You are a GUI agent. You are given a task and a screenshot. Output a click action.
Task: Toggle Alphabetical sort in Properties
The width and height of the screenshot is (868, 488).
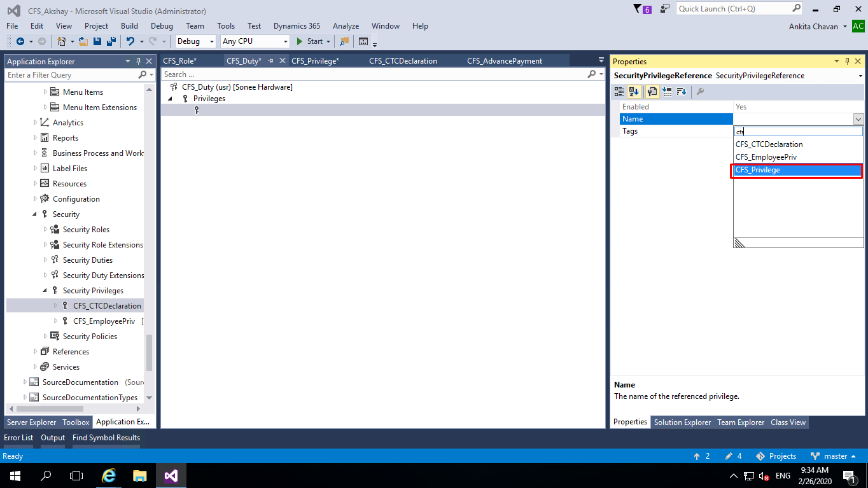(x=634, y=92)
